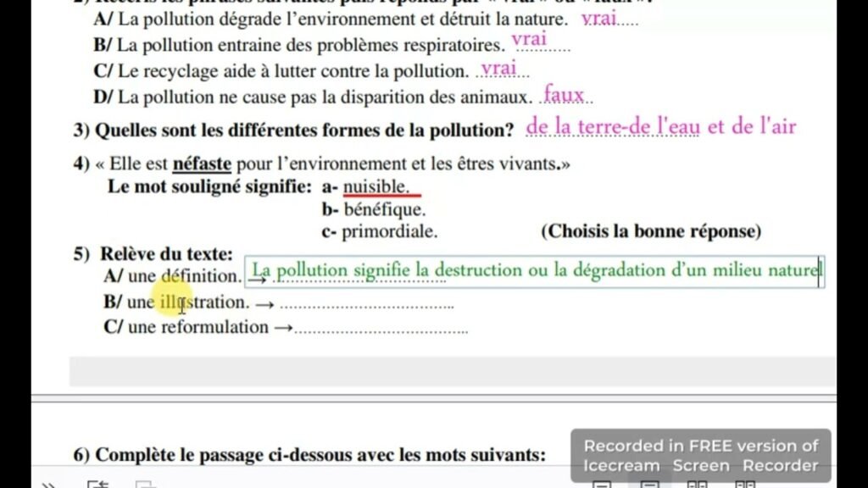Click the 'Icecream Screen Recorder' watermark
The width and height of the screenshot is (868, 488).
click(x=700, y=456)
